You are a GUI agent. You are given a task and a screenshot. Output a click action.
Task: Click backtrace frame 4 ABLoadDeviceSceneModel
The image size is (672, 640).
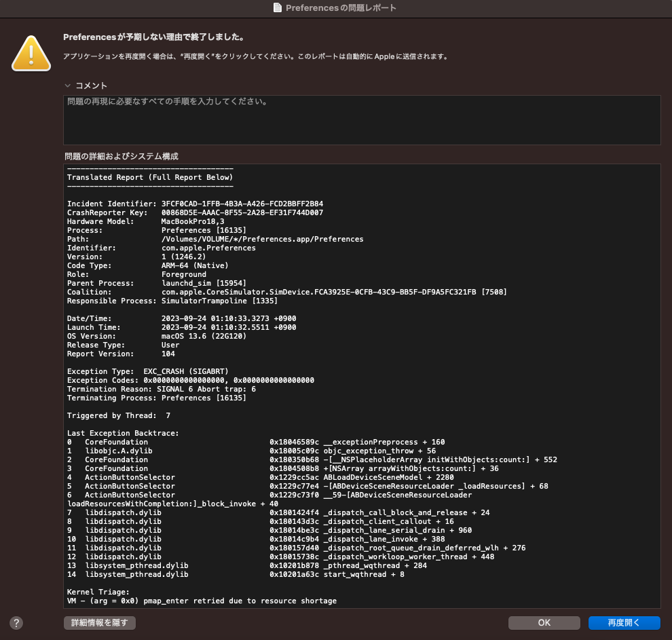[x=261, y=477]
